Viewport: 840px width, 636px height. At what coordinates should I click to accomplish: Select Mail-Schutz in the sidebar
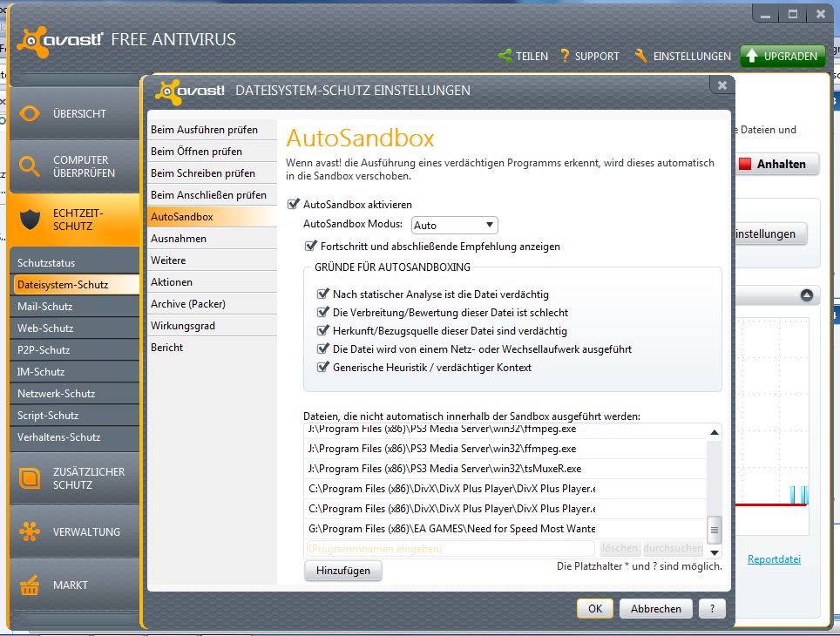click(x=74, y=307)
